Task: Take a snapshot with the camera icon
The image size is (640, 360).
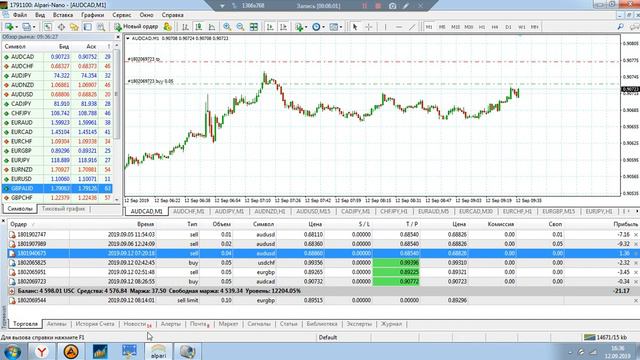Action: 392,6
